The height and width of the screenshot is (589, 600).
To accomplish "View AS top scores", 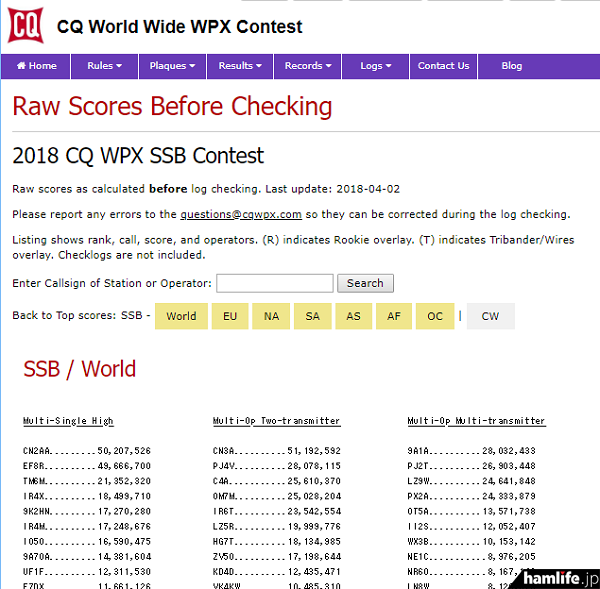I will tap(353, 316).
